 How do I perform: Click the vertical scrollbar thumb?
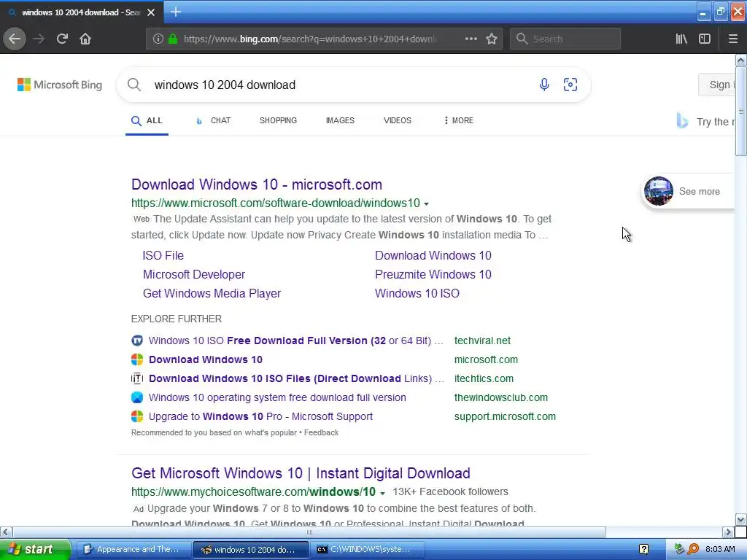tap(741, 111)
